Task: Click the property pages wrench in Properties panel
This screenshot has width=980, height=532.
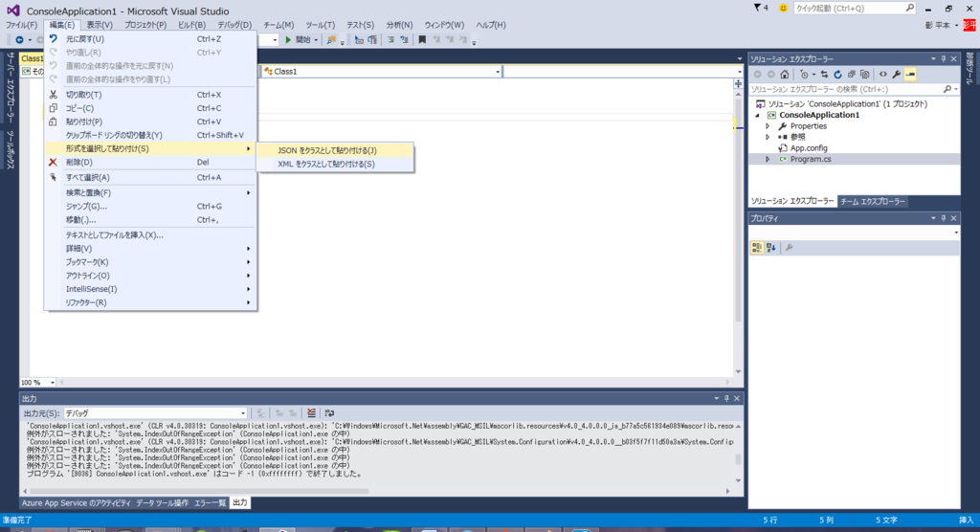Action: click(790, 248)
